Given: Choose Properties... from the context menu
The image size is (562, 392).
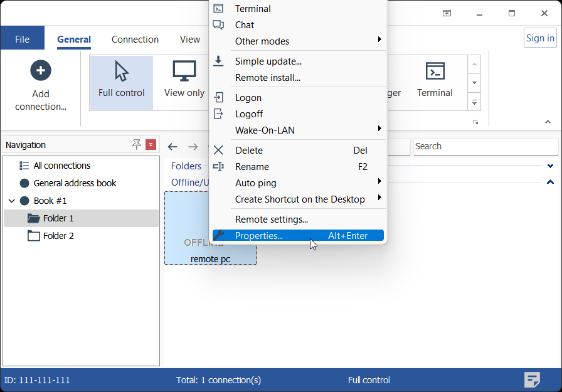Looking at the screenshot, I should pyautogui.click(x=258, y=236).
